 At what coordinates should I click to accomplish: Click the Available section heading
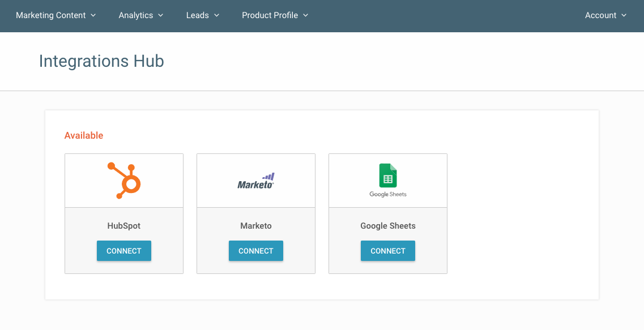click(x=84, y=135)
